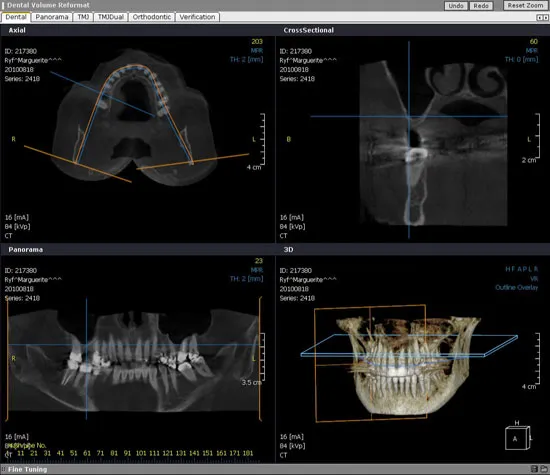Screen dimensions: 550x475
Task: Click the '3.5 cm' scale ruler in Panorama view
Action: point(262,356)
